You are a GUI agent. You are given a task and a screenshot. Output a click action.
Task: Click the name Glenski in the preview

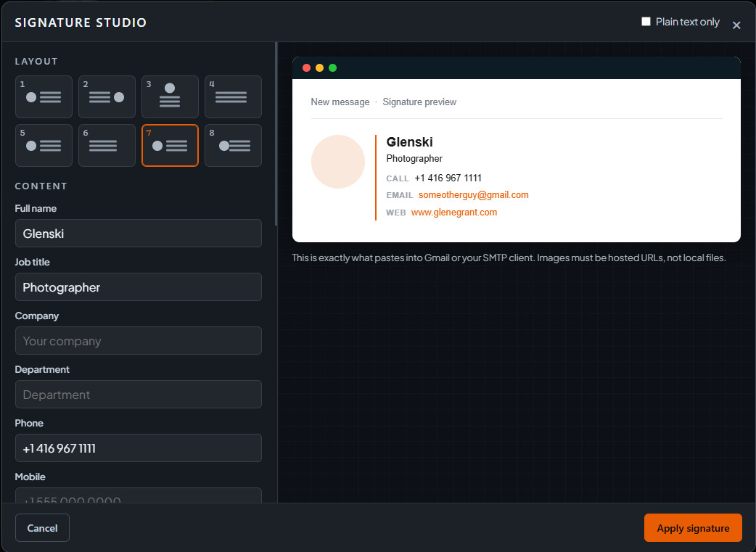tap(410, 141)
